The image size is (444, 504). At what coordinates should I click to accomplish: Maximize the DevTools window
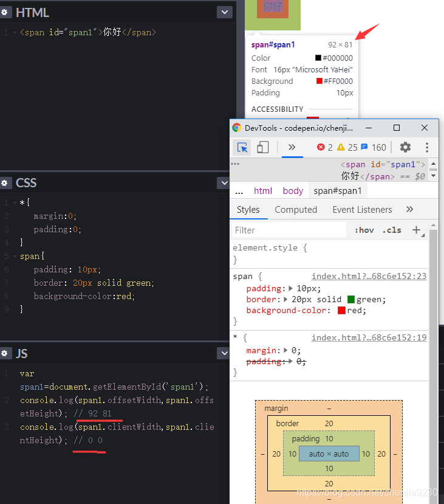[x=397, y=128]
